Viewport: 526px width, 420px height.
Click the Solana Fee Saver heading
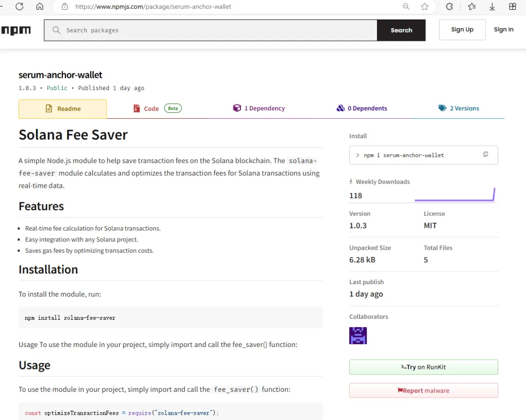[73, 135]
